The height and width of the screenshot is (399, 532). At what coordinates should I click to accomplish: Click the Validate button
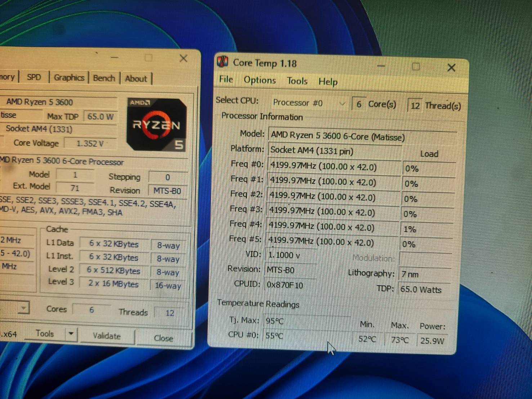click(x=107, y=336)
